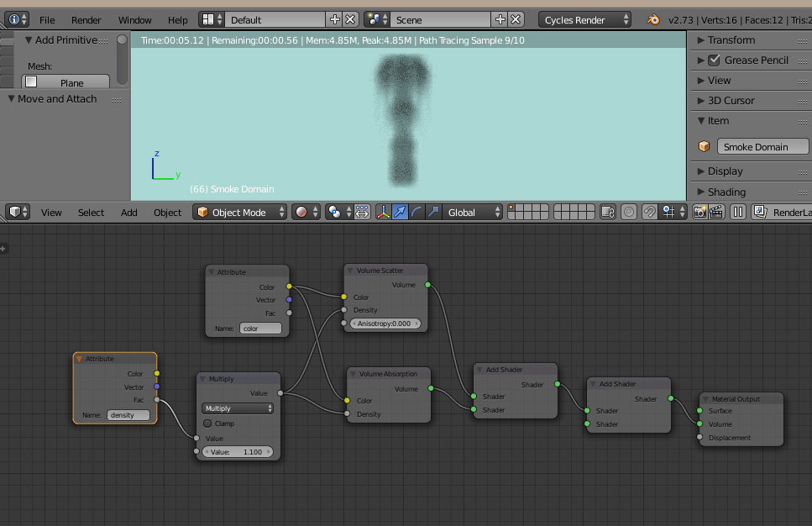Click the OpenGL render camera icon
The image size is (812, 526).
point(699,213)
